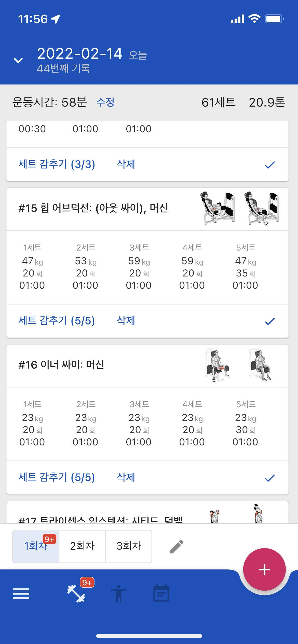The width and height of the screenshot is (298, 644).
Task: Toggle the checkmark for exercise #15
Action: pos(270,321)
